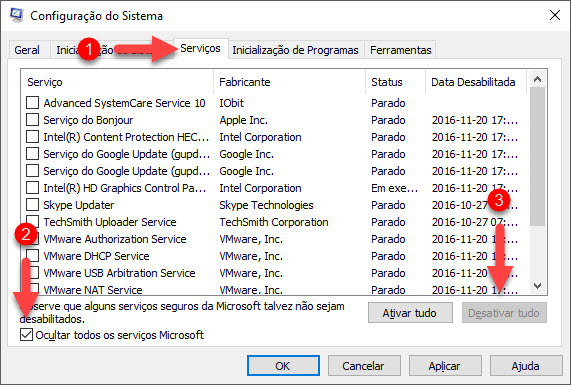Open help with the Ajuda button
The width and height of the screenshot is (571, 385).
tap(525, 366)
